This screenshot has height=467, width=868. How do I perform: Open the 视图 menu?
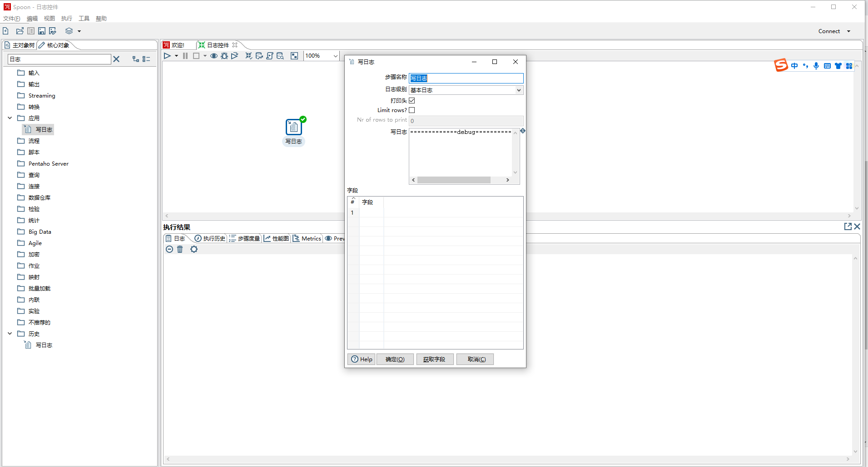50,19
